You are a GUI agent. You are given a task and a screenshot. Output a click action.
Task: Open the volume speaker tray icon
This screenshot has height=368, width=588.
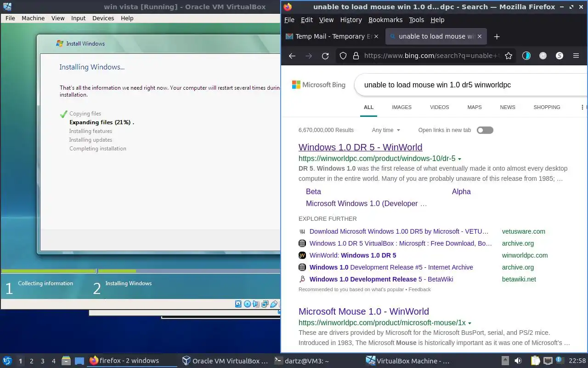pos(518,361)
